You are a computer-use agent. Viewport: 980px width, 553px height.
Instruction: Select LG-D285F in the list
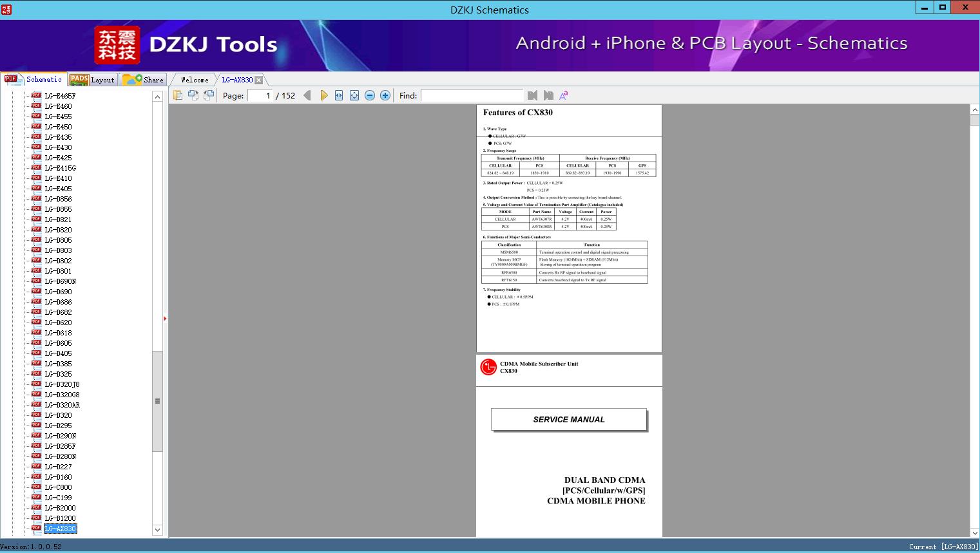60,446
